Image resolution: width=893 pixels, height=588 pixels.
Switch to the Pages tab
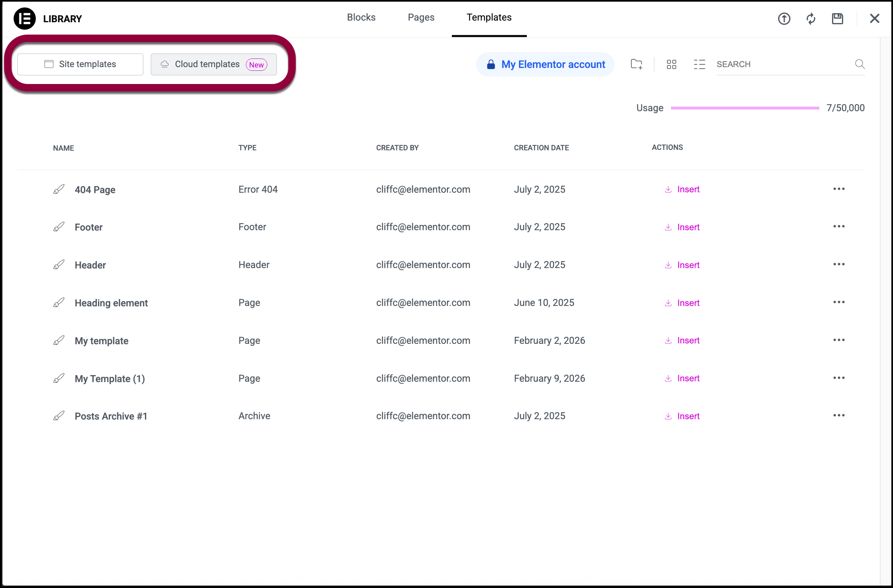click(421, 17)
